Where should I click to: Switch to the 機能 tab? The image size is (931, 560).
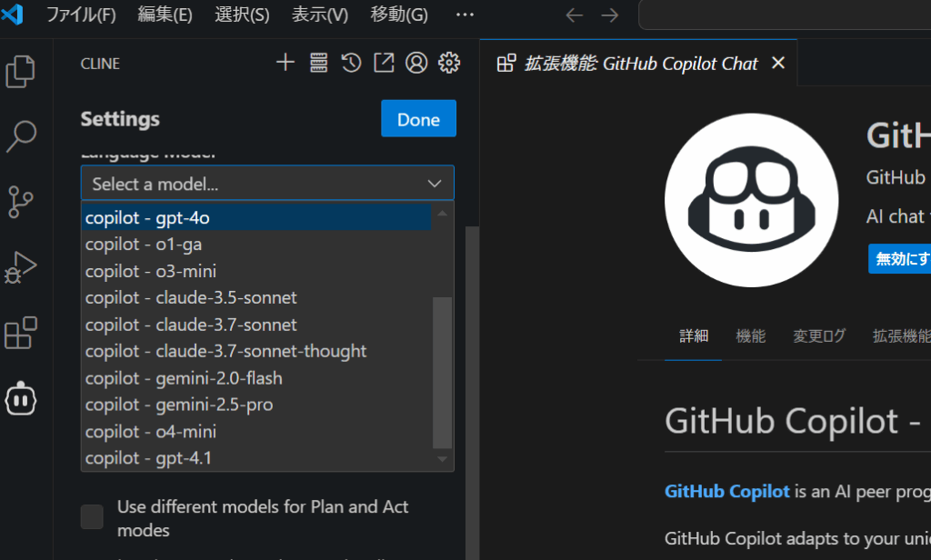(x=750, y=336)
